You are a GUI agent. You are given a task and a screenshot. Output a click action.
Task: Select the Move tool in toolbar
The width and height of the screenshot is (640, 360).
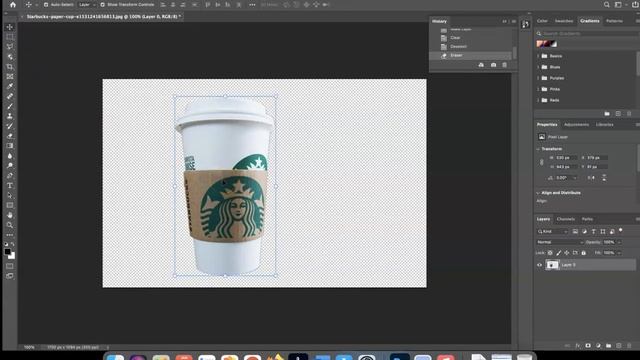point(10,27)
